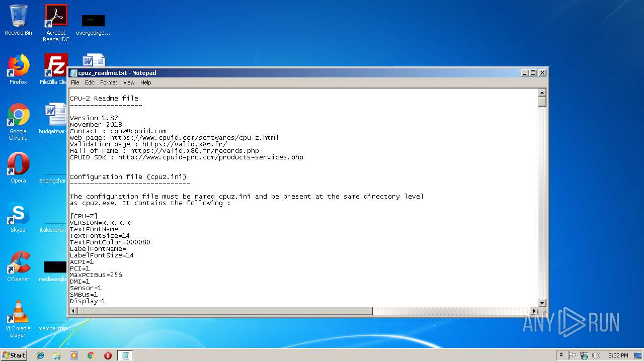
Task: Click horizontal scrollbar right arrow
Action: [x=534, y=311]
